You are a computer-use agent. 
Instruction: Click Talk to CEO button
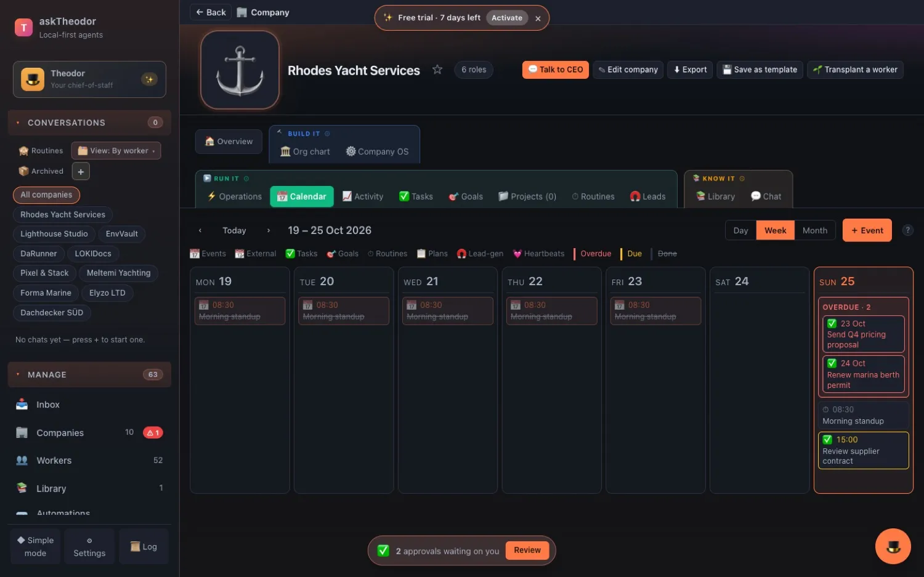tap(556, 70)
